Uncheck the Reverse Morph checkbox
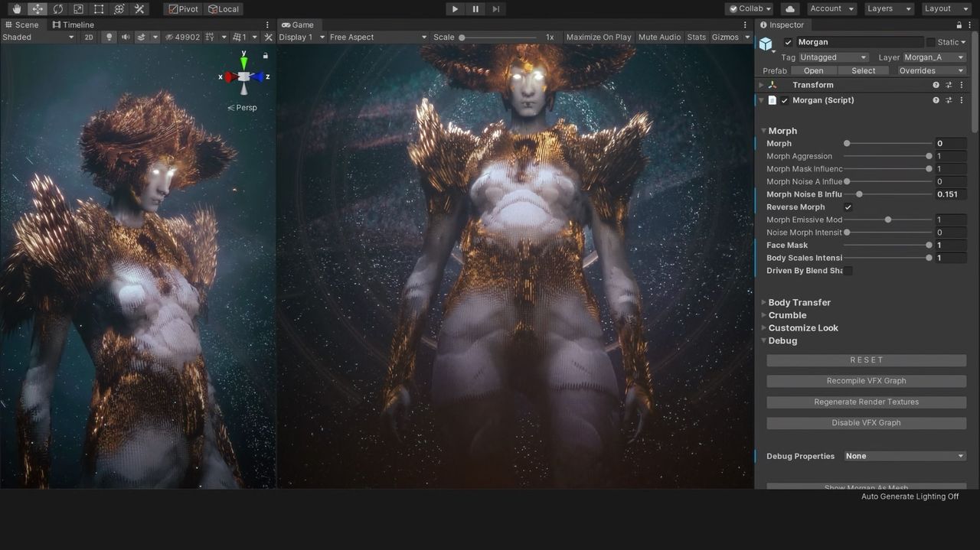The width and height of the screenshot is (980, 550). pos(848,207)
